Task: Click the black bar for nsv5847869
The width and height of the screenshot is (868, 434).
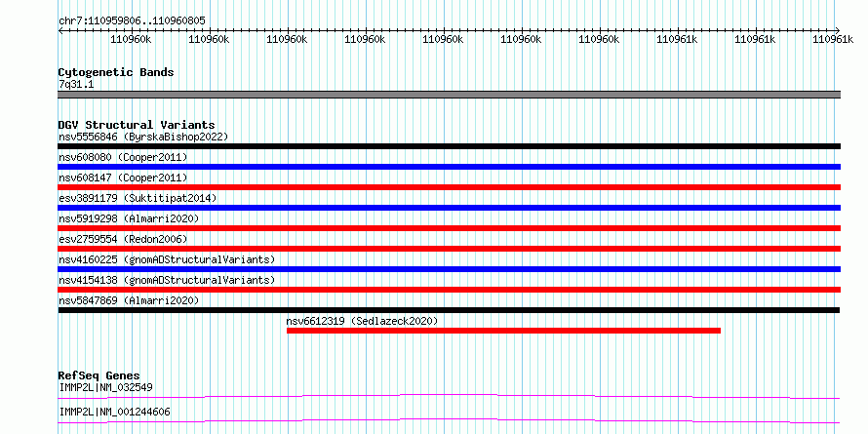Action: [449, 310]
